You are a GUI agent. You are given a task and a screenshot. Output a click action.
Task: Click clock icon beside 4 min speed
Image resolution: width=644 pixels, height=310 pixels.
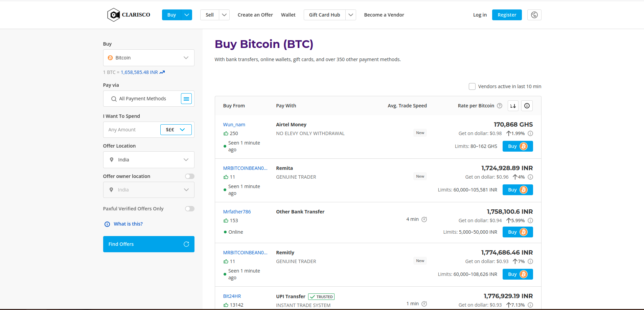pyautogui.click(x=424, y=219)
